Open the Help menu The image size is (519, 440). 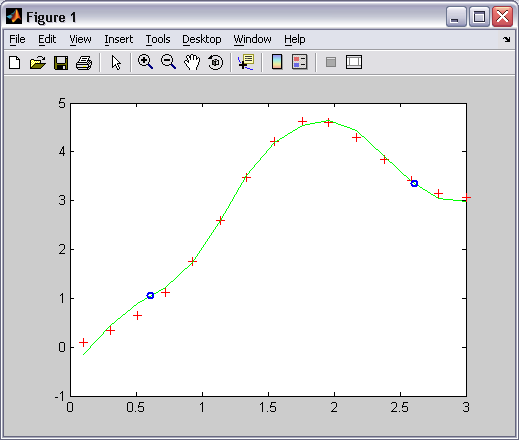[x=295, y=39]
